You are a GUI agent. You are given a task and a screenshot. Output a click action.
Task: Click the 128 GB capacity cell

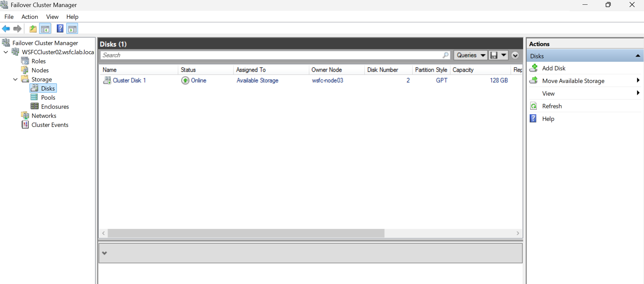[499, 80]
